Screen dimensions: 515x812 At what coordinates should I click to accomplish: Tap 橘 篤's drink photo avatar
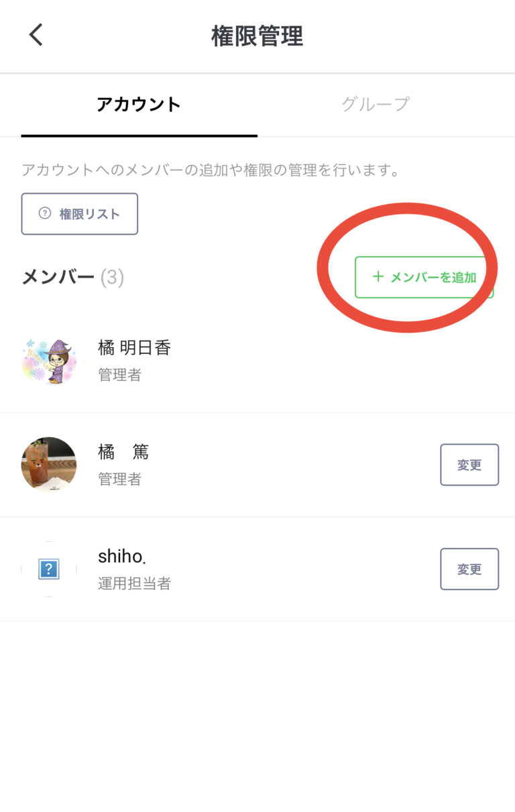(49, 465)
